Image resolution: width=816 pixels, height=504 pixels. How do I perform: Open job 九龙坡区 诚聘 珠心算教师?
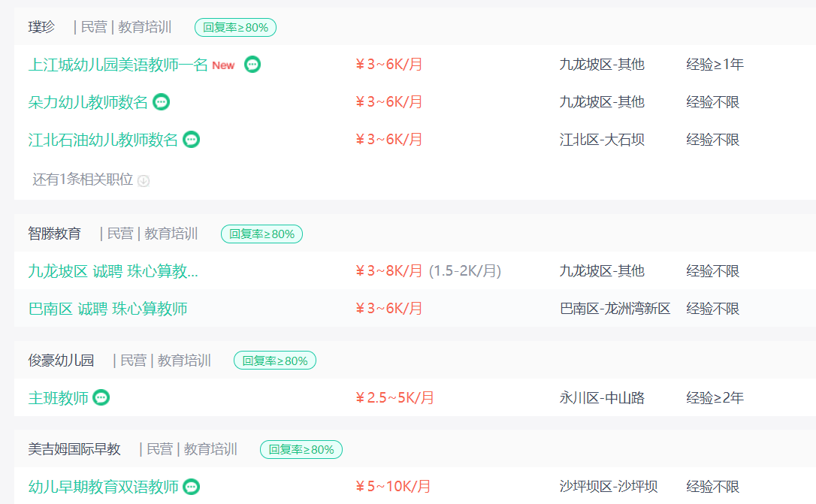[113, 271]
